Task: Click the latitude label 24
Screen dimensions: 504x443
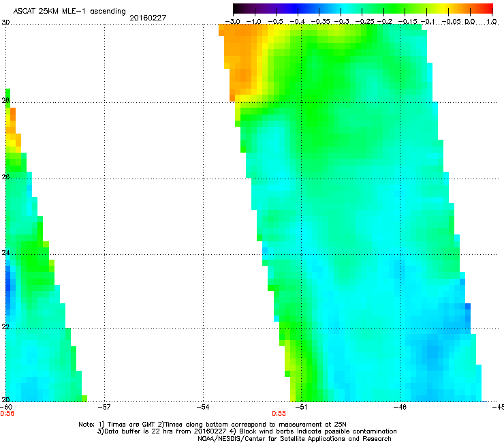Action: pos(5,253)
